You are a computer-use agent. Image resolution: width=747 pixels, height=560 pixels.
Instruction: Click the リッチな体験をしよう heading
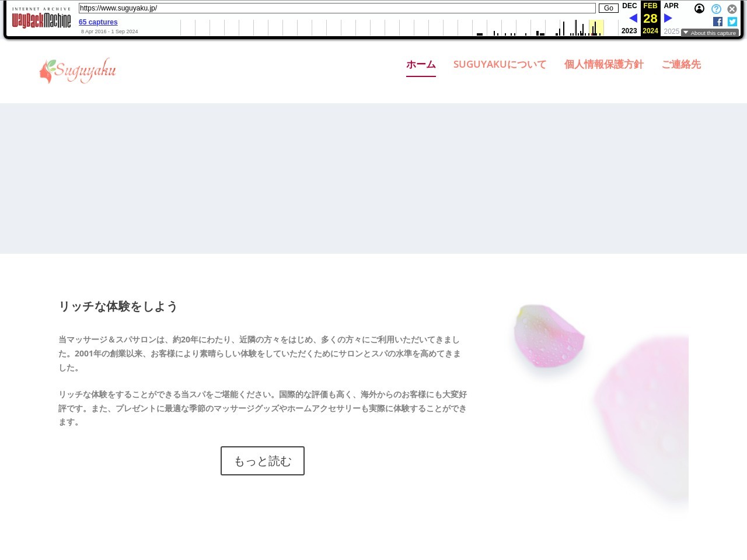point(118,306)
